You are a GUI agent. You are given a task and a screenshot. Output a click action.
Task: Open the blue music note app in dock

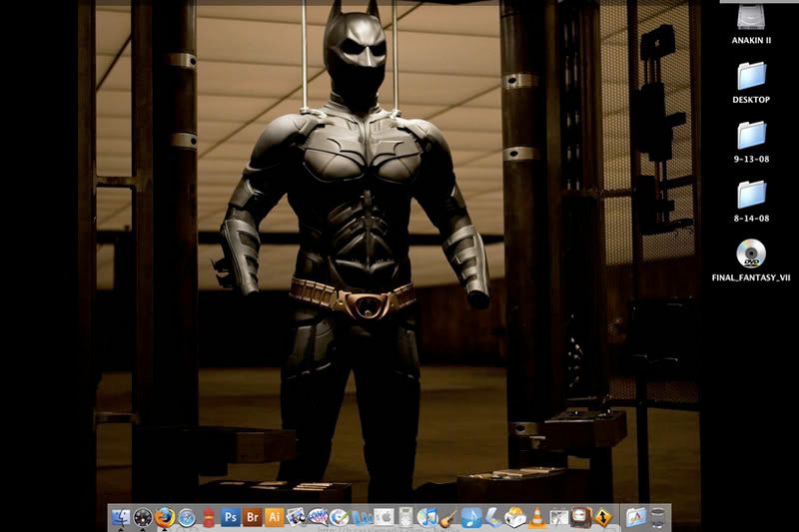click(470, 517)
